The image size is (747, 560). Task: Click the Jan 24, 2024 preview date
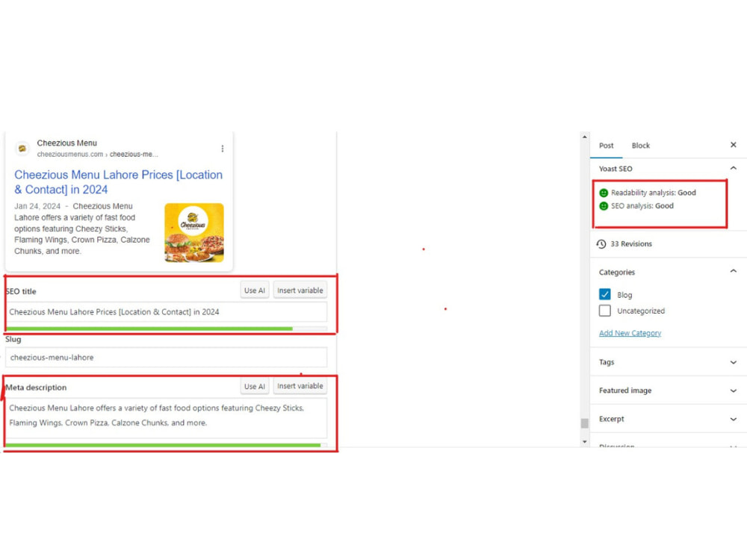37,206
